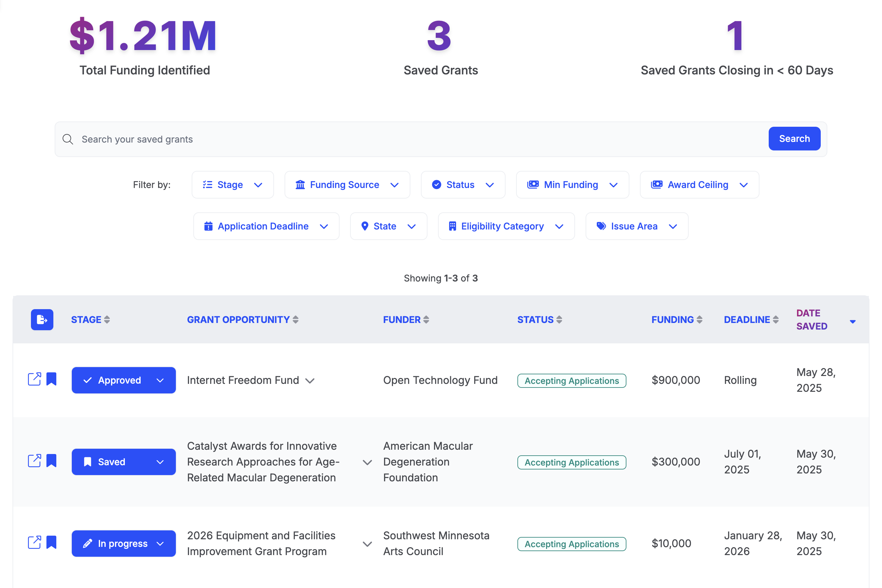The image size is (882, 588).
Task: Expand Catalyst Awards grant row details
Action: click(x=367, y=462)
